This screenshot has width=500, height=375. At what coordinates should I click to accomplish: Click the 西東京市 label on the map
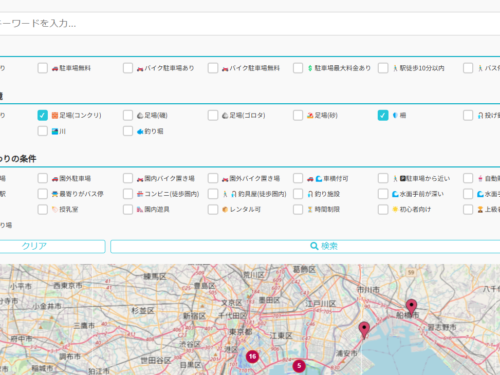(68, 286)
